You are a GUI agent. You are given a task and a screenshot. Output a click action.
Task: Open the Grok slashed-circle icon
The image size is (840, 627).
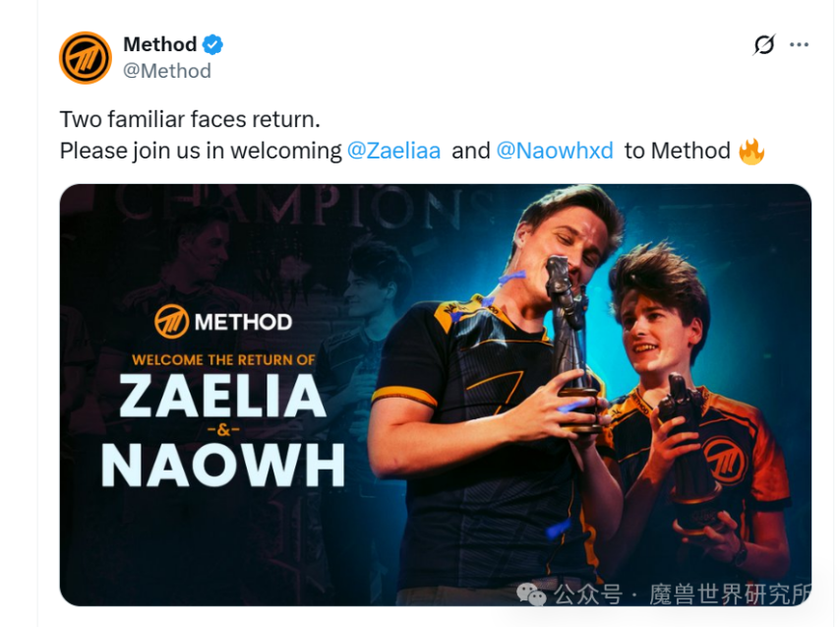(764, 44)
